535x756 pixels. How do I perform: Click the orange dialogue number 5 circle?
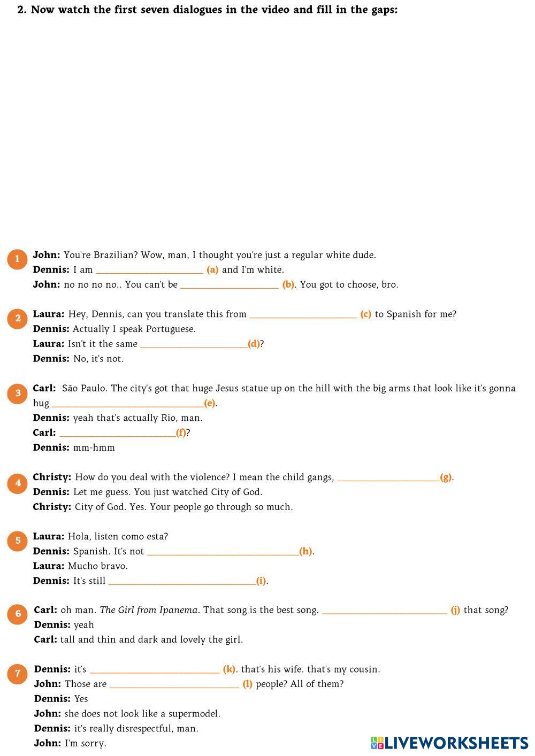(x=17, y=541)
